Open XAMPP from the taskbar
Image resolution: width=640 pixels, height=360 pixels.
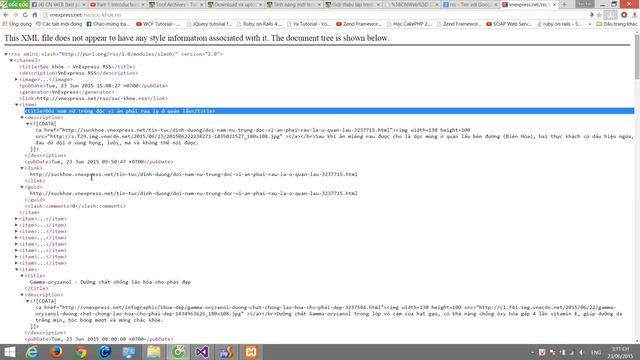[251, 352]
